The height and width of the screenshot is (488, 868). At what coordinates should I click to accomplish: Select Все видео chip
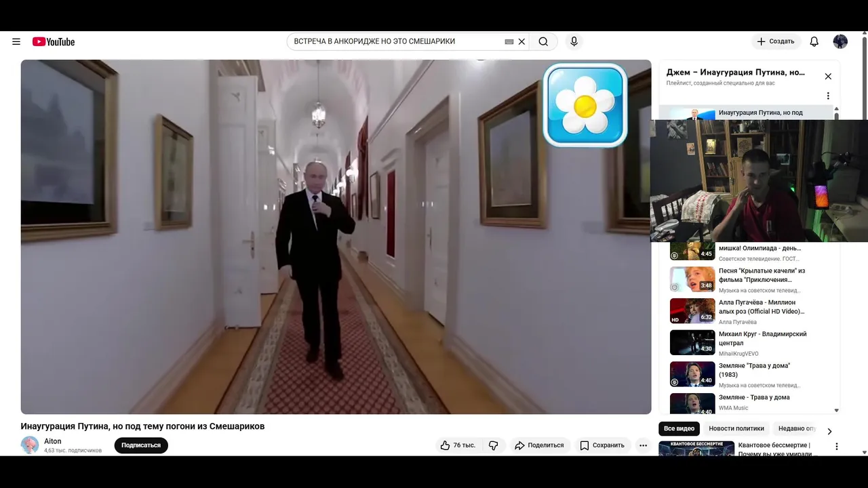pos(679,428)
